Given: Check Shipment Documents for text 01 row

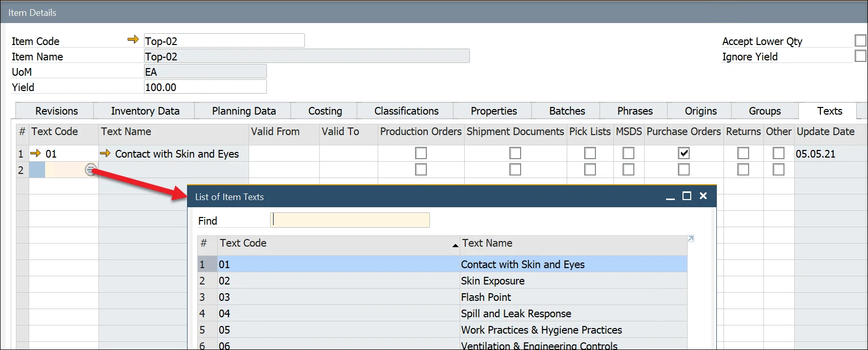Looking at the screenshot, I should point(515,153).
